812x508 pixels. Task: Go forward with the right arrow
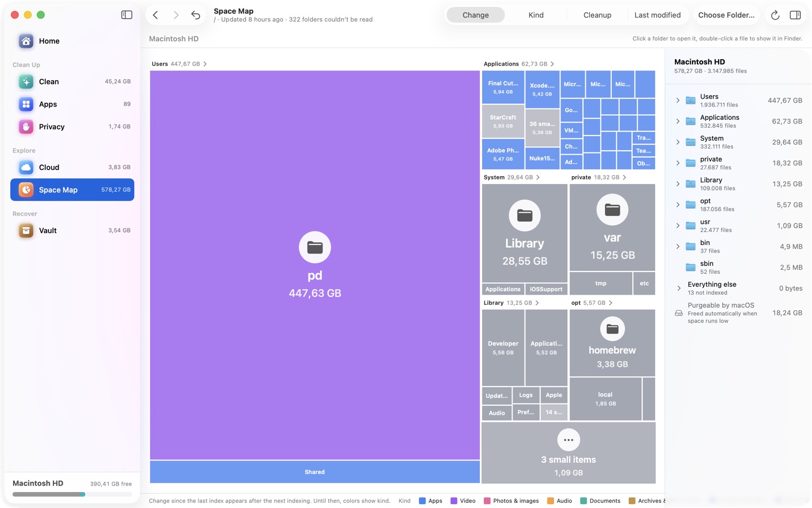(x=176, y=15)
